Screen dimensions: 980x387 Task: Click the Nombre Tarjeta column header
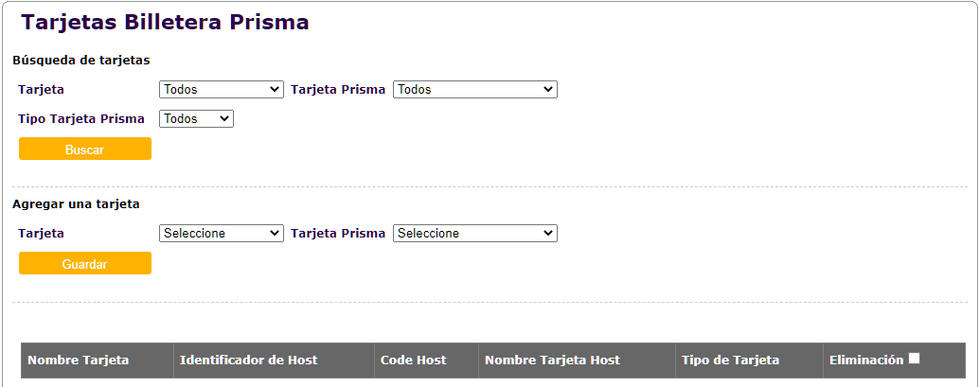tap(79, 360)
